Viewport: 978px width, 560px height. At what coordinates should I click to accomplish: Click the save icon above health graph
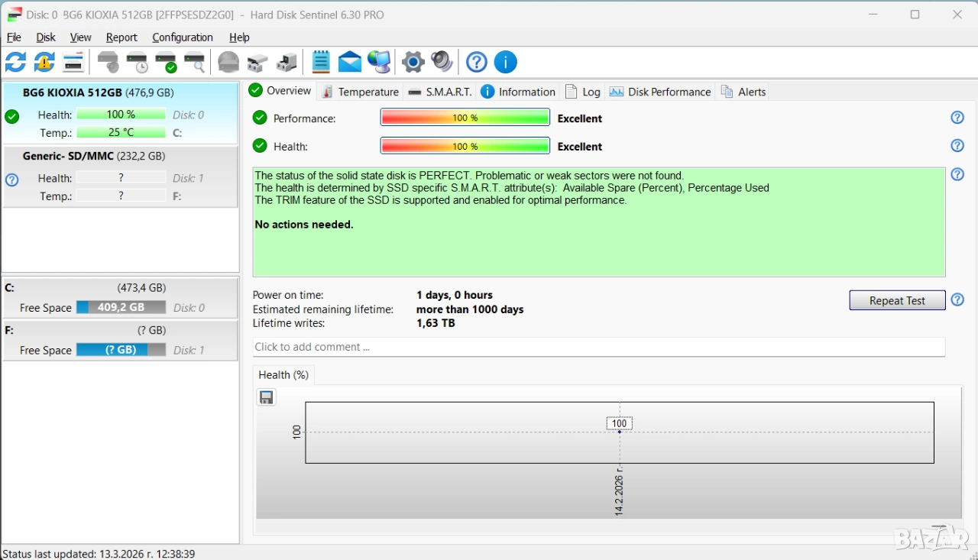[x=267, y=397]
